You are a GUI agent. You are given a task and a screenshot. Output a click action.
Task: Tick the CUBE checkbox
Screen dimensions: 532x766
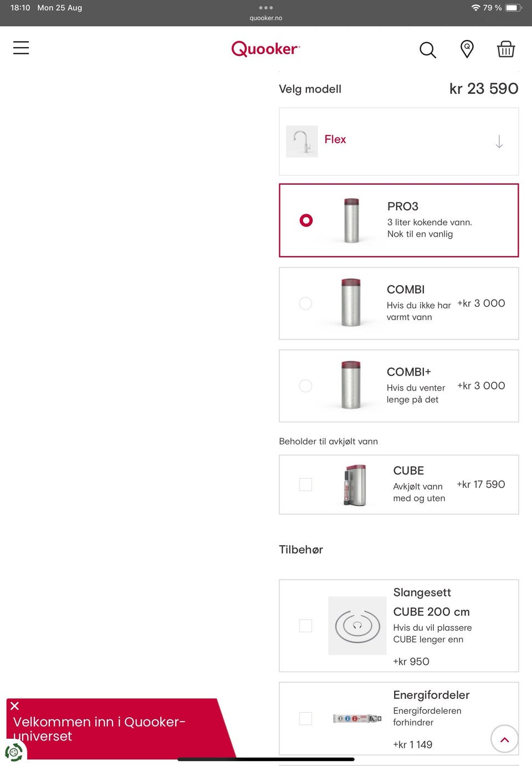305,484
